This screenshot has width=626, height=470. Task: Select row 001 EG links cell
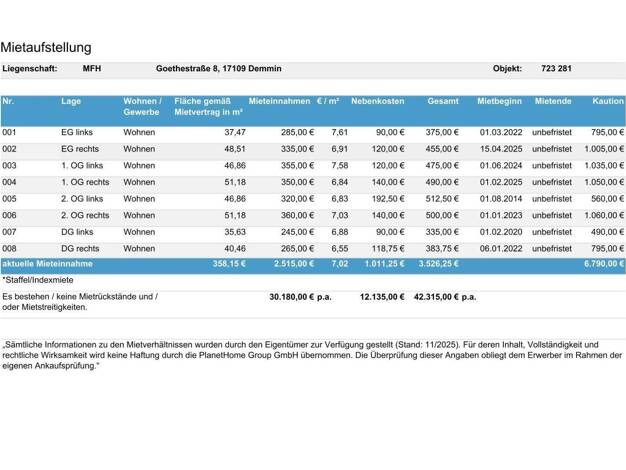coord(77,132)
